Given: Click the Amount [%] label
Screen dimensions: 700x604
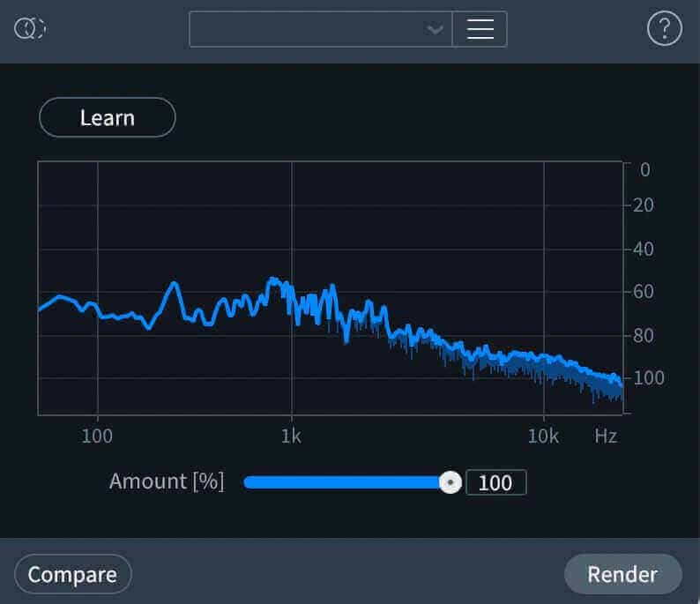Looking at the screenshot, I should click(167, 481).
